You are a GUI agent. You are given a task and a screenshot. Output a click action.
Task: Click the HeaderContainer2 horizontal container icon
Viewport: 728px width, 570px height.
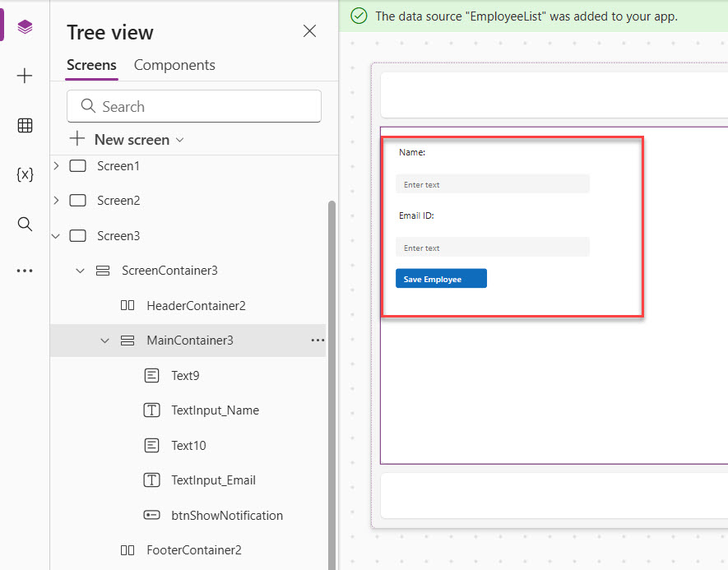click(x=128, y=305)
